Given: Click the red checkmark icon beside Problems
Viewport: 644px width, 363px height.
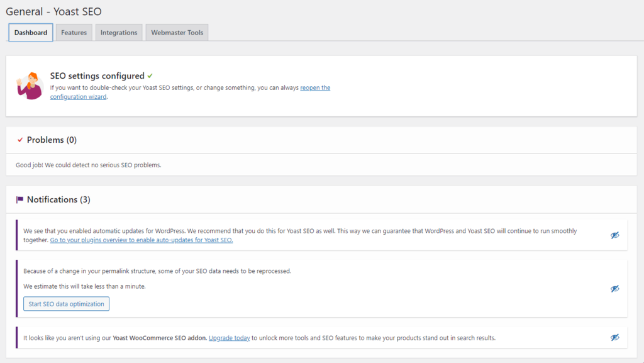Looking at the screenshot, I should (19, 140).
